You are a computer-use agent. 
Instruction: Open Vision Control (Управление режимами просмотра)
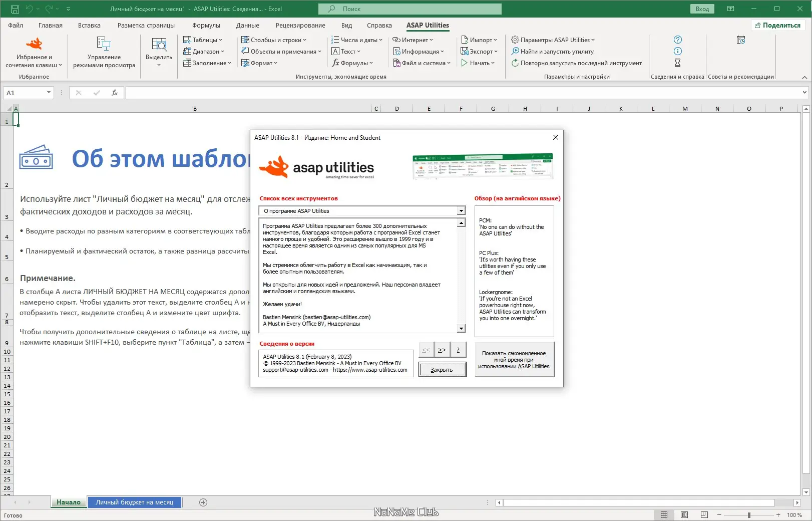coord(104,52)
